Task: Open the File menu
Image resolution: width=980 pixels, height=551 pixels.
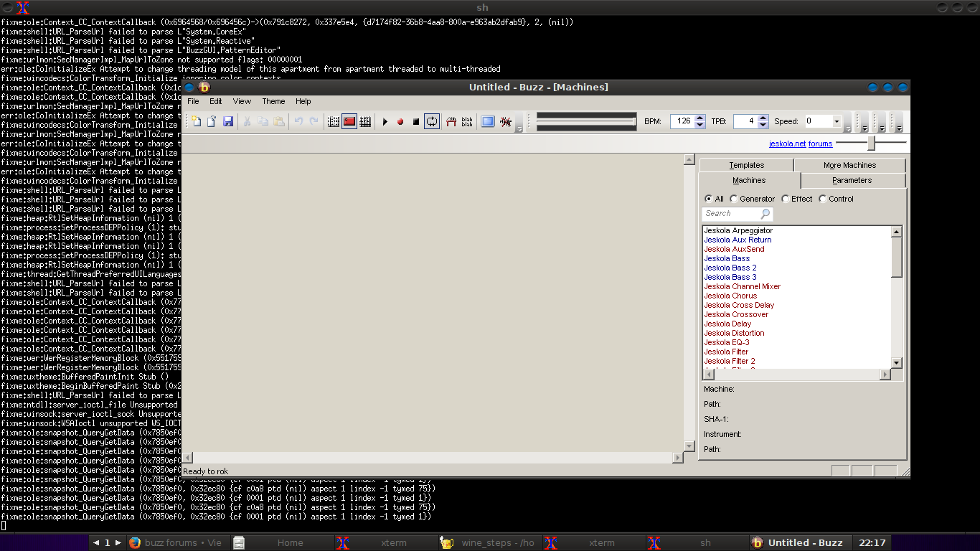Action: (x=194, y=101)
